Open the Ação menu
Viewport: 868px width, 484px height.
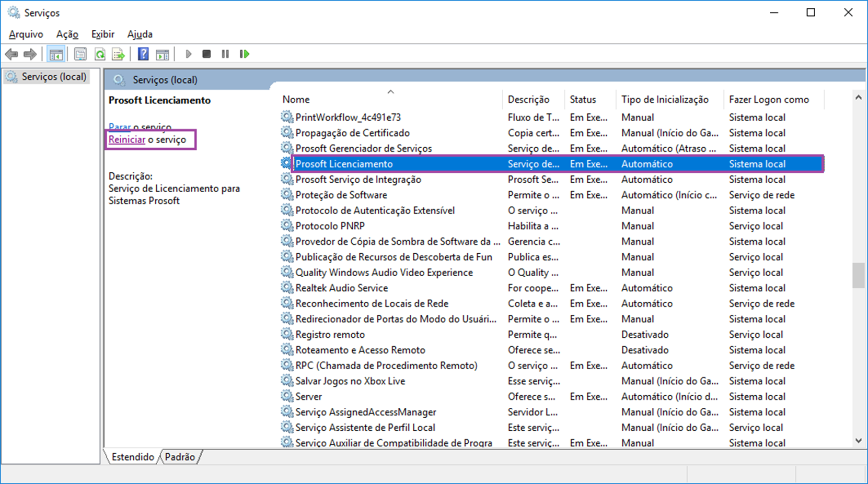click(67, 34)
